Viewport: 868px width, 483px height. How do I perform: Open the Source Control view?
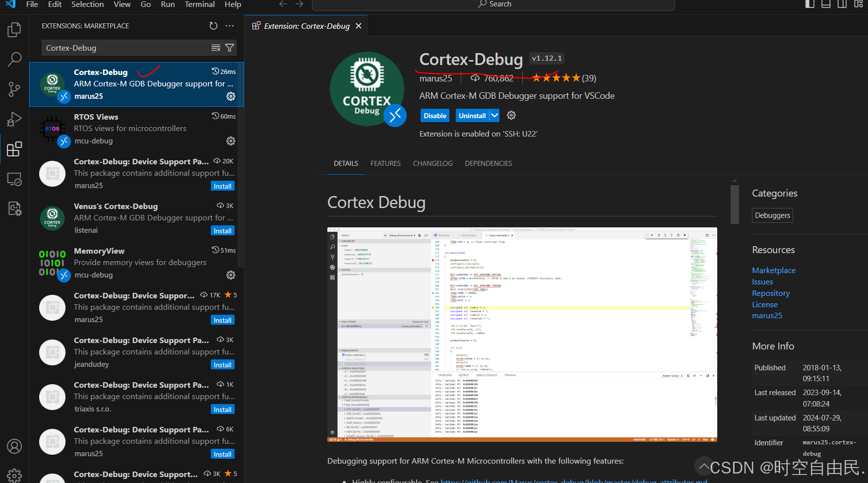[14, 89]
